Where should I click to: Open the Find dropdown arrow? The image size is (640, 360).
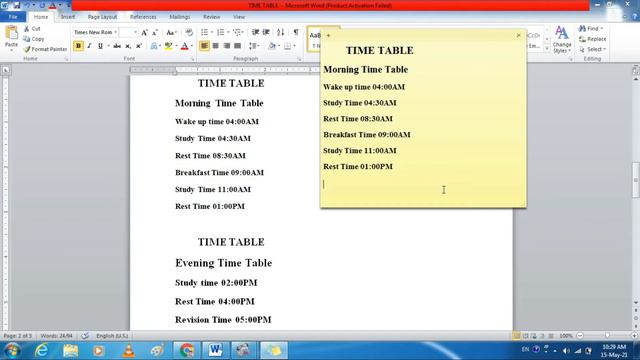tap(602, 29)
